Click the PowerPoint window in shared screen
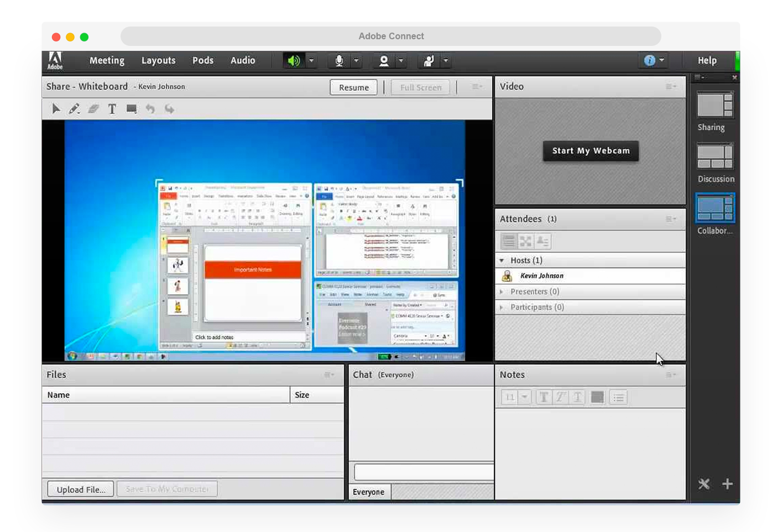Screen dimensions: 783x532 pos(235,267)
